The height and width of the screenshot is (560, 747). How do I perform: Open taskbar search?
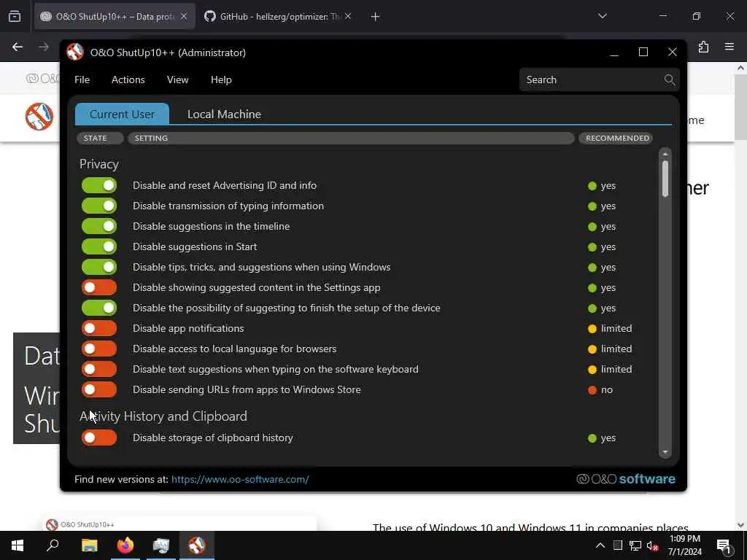pyautogui.click(x=53, y=545)
